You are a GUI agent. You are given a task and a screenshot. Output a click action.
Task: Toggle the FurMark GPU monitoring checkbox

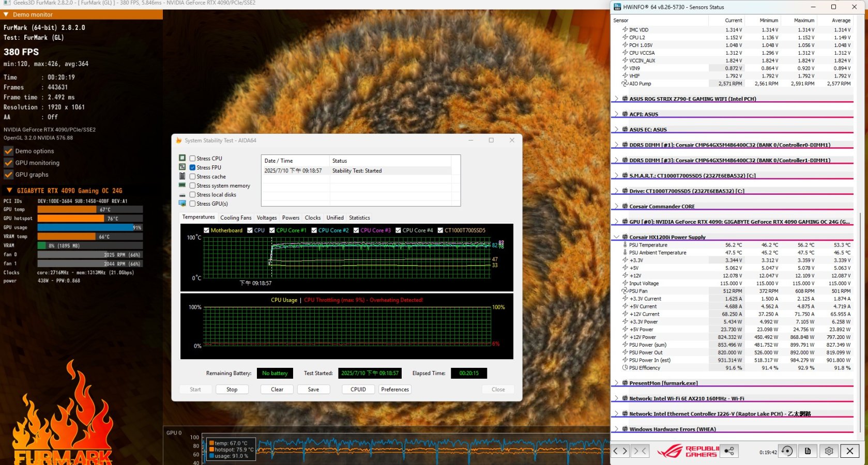click(8, 163)
